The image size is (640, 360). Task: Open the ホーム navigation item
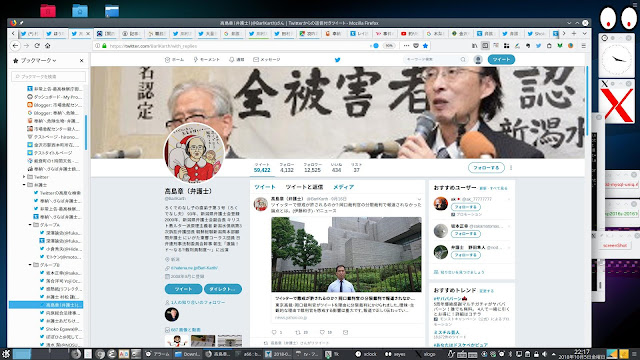point(174,60)
